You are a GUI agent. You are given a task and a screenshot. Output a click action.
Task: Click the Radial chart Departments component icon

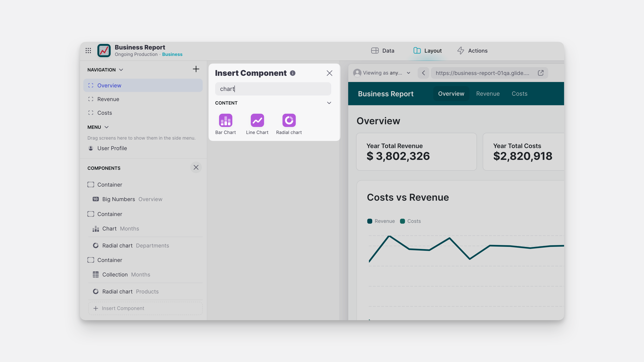pos(96,245)
